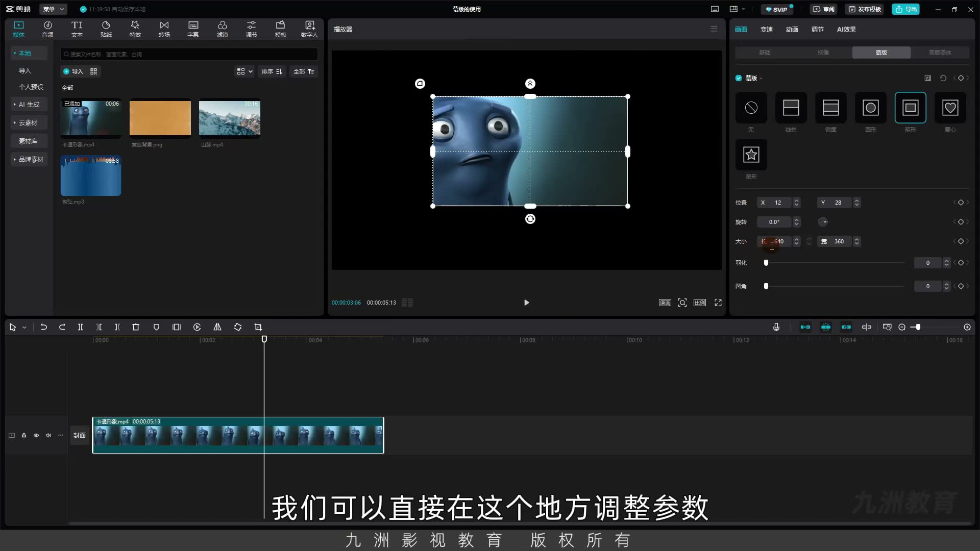Click the redo arrow in timeline toolbar

point(62,327)
